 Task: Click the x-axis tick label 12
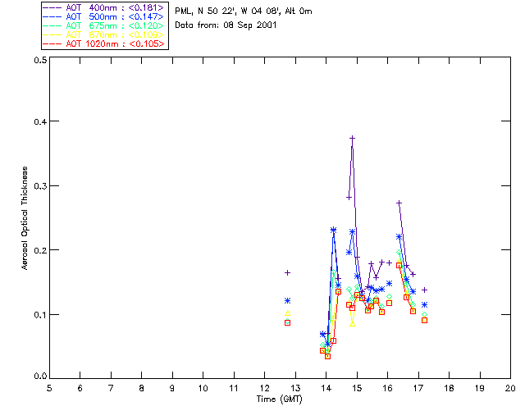(x=264, y=388)
